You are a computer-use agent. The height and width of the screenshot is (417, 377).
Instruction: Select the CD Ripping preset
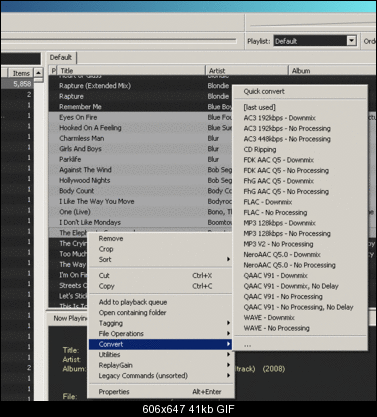(300, 149)
